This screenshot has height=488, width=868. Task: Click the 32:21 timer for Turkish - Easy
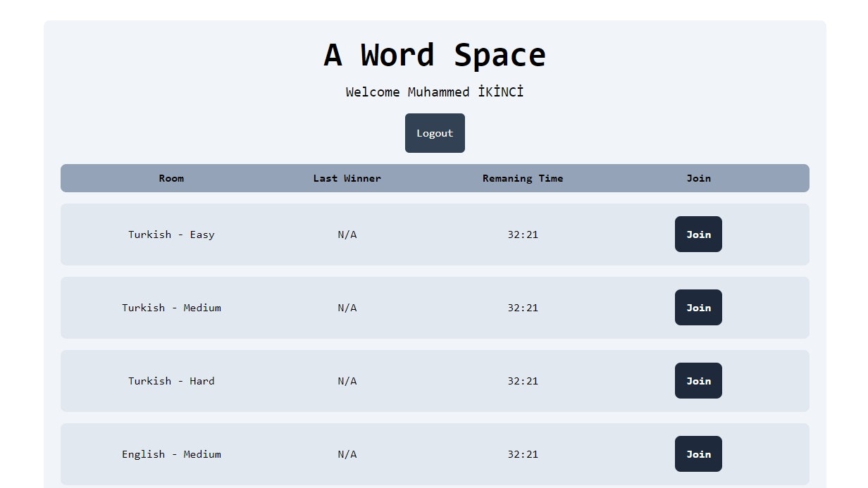523,234
